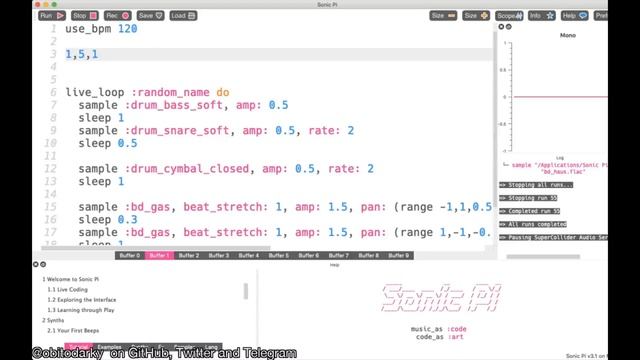Save the buffer using Save button
This screenshot has height=360, width=640.
[x=150, y=16]
